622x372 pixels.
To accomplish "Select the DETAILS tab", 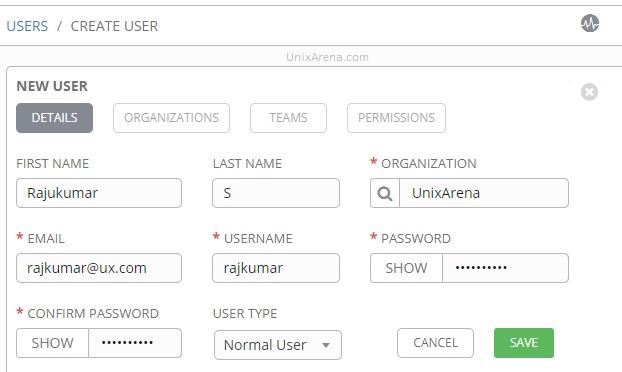I will (x=54, y=118).
